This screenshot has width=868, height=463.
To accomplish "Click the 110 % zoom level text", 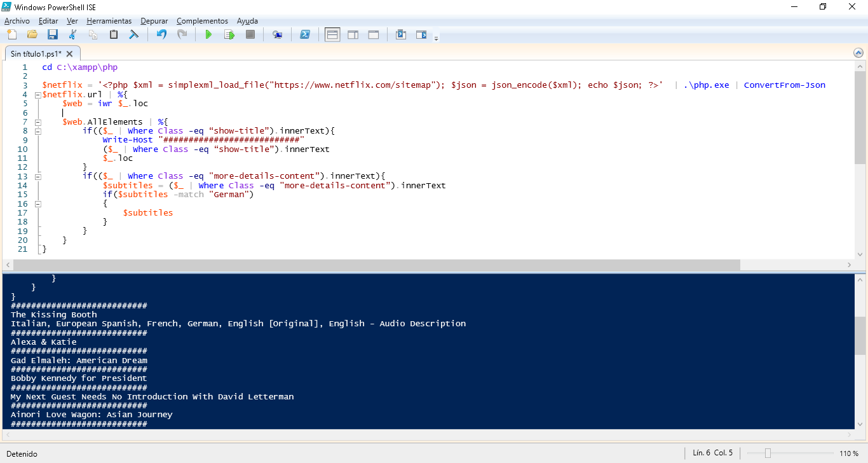I will pyautogui.click(x=849, y=453).
